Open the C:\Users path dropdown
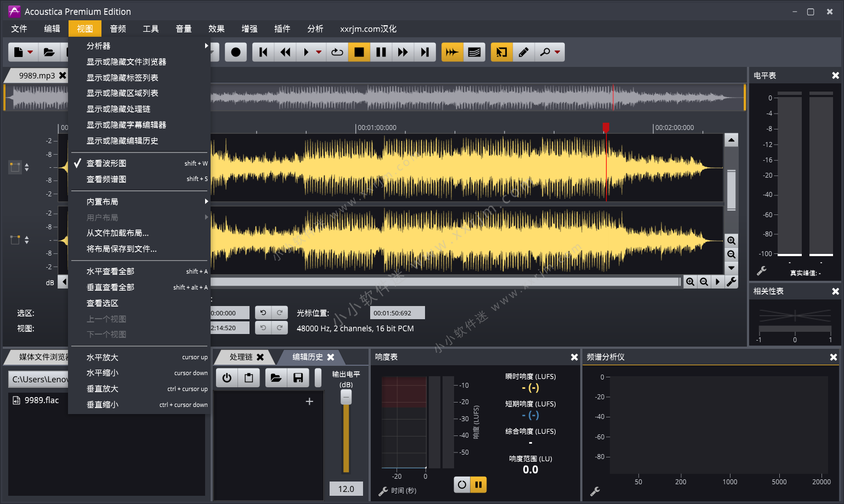This screenshot has height=504, width=844. pos(38,379)
